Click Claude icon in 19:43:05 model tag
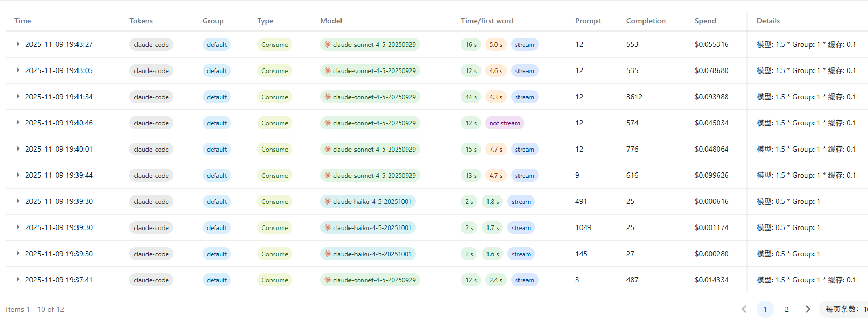 pyautogui.click(x=328, y=70)
